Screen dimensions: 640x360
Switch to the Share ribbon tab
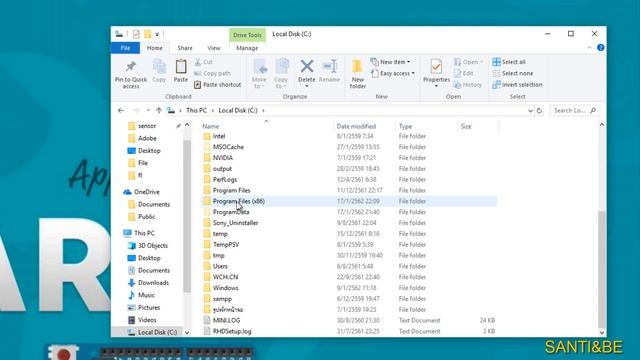point(185,48)
